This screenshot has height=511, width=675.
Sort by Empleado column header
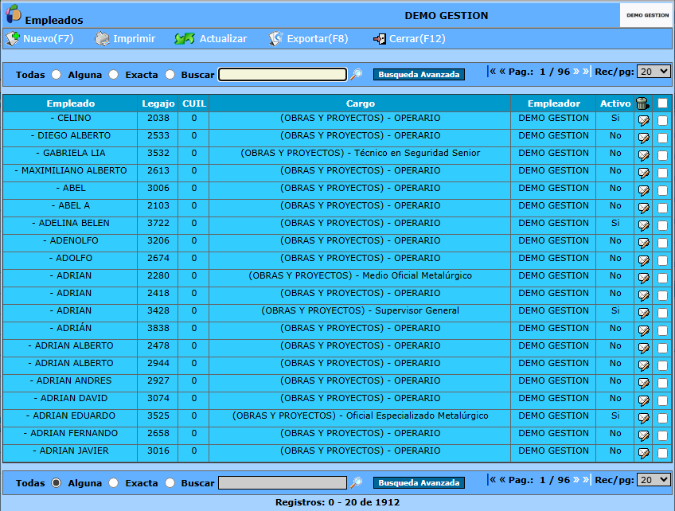71,104
